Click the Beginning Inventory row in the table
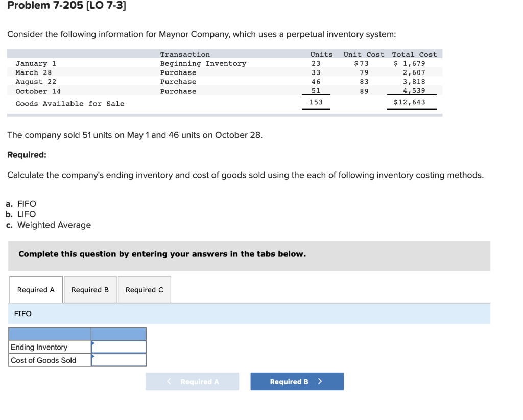The width and height of the screenshot is (523, 420). 204,63
